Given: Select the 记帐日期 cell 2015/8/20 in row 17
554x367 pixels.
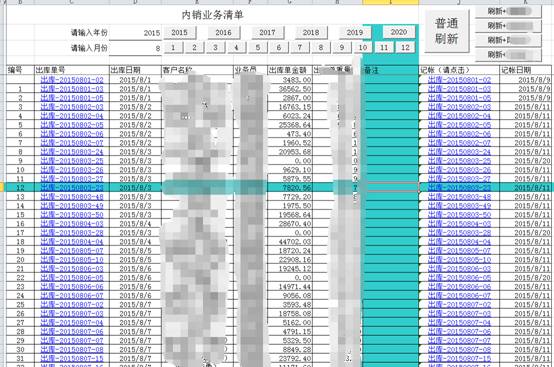Looking at the screenshot, I should click(x=526, y=233).
